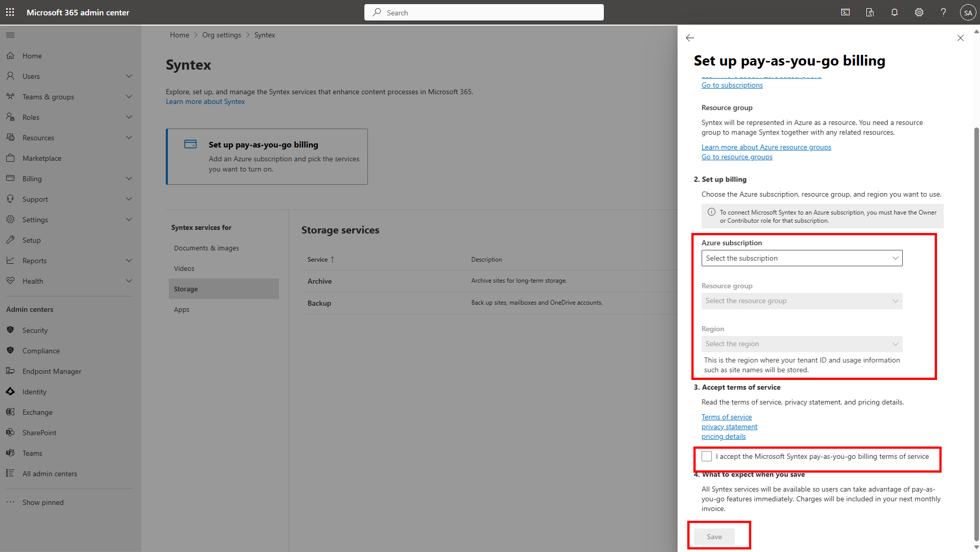The width and height of the screenshot is (980, 552).
Task: Open Help via the question mark icon
Action: point(943,12)
